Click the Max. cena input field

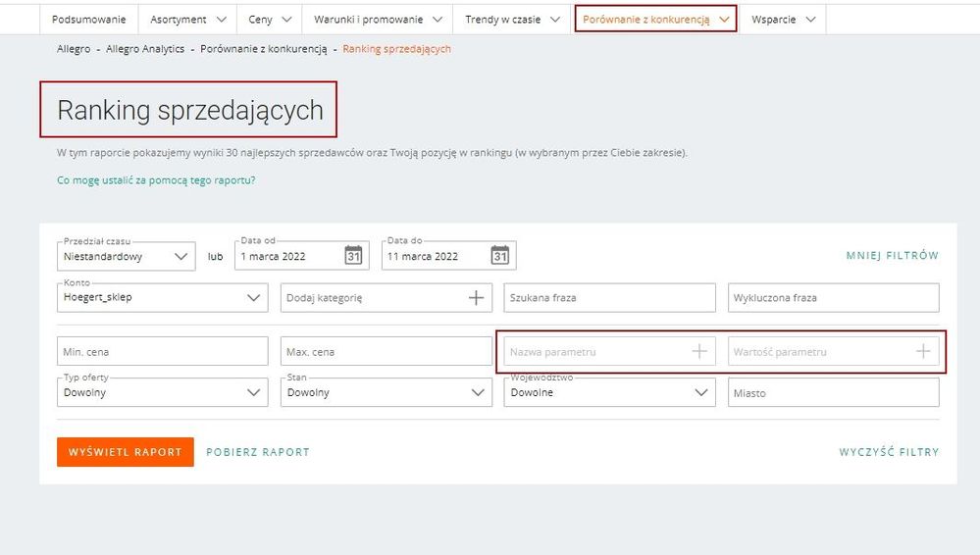pos(387,351)
